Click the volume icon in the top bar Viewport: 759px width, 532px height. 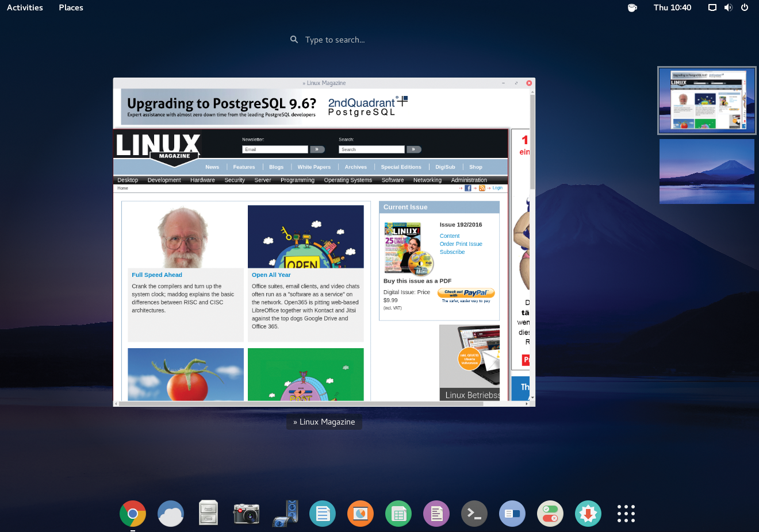coord(729,7)
